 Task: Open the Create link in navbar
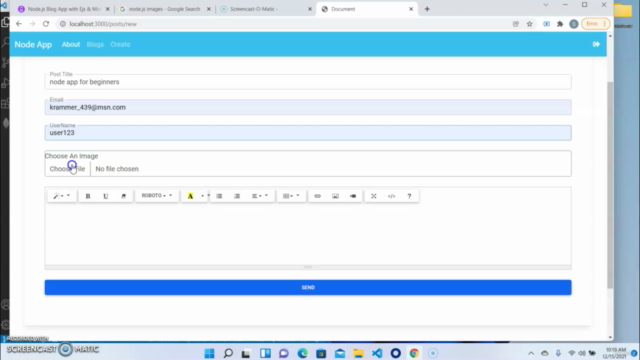tap(120, 44)
